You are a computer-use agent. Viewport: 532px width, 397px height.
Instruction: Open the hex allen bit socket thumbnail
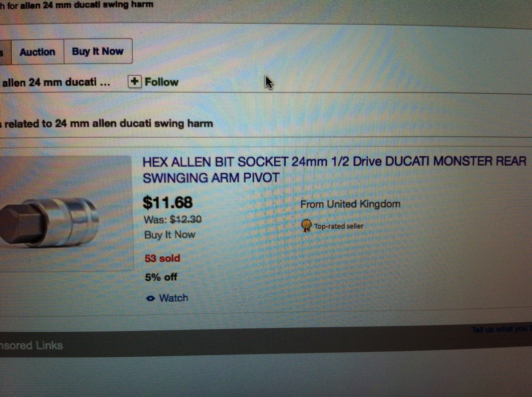coord(66,213)
